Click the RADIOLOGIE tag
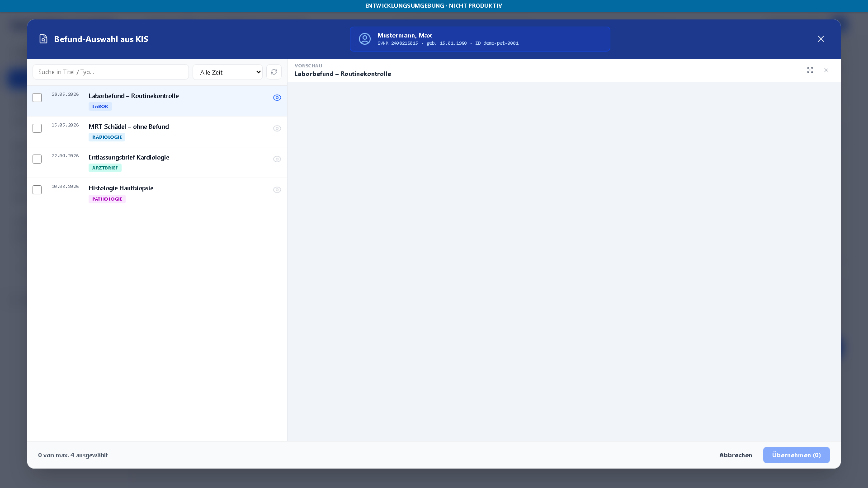This screenshot has width=868, height=488. [x=107, y=137]
